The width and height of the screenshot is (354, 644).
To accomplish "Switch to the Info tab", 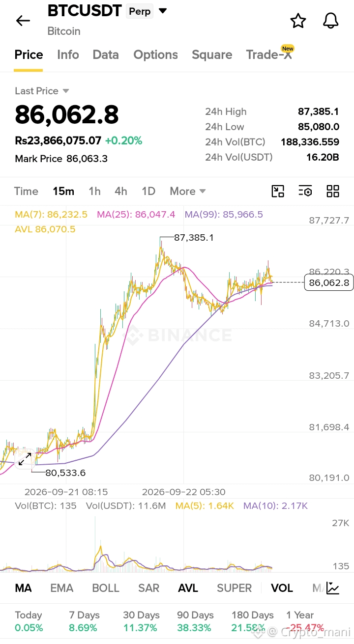I will point(68,55).
